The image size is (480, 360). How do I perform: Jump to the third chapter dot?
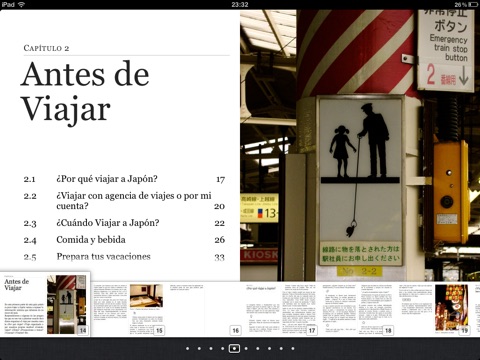pyautogui.click(x=211, y=348)
